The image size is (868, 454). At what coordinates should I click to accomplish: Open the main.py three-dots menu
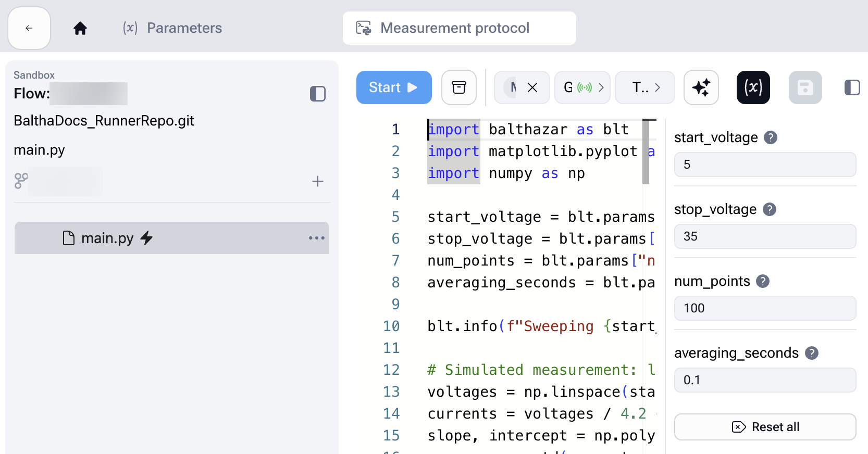pyautogui.click(x=317, y=238)
